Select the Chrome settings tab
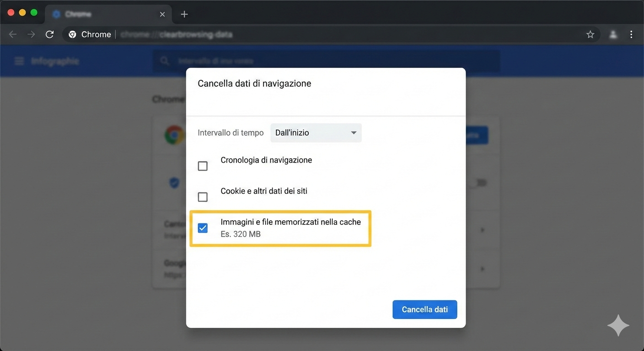 107,14
